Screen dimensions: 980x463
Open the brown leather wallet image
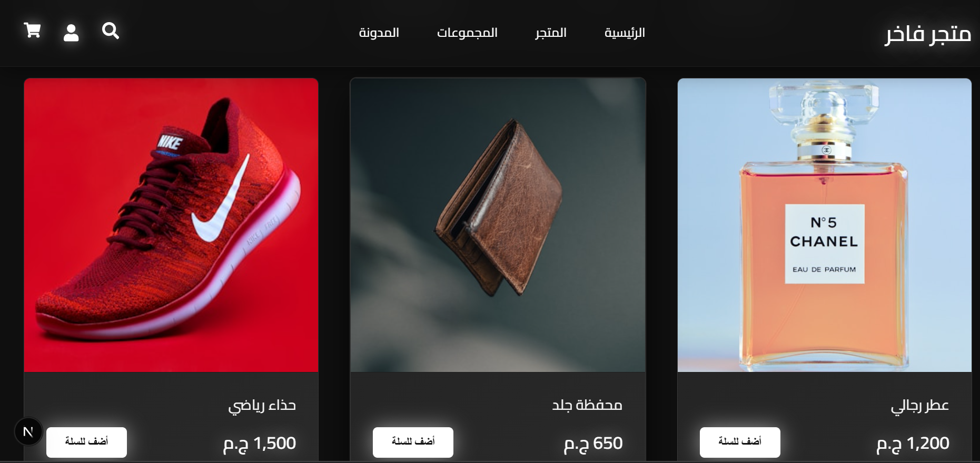[498, 225]
